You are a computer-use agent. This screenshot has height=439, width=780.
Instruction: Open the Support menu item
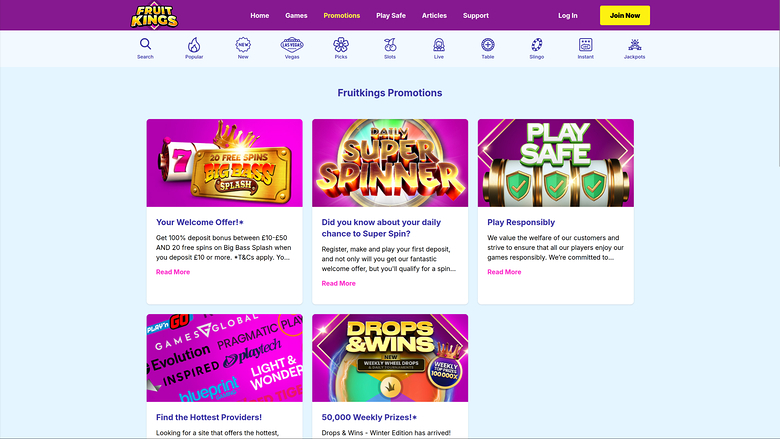(x=476, y=15)
